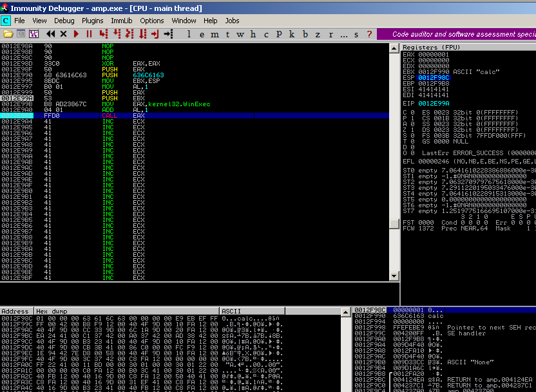Show the Call stack with the k button
This screenshot has width=536, height=392.
[x=292, y=34]
